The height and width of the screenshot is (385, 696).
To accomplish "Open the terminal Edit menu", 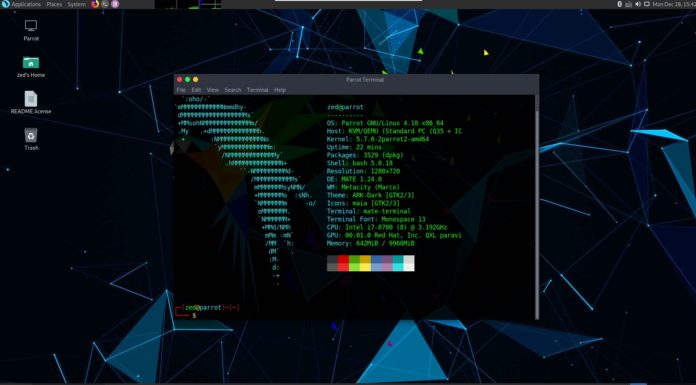I will coord(196,90).
